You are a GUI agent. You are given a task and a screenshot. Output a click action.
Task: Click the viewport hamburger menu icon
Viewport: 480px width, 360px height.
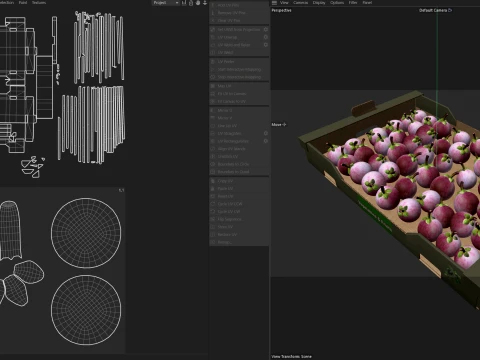[274, 3]
